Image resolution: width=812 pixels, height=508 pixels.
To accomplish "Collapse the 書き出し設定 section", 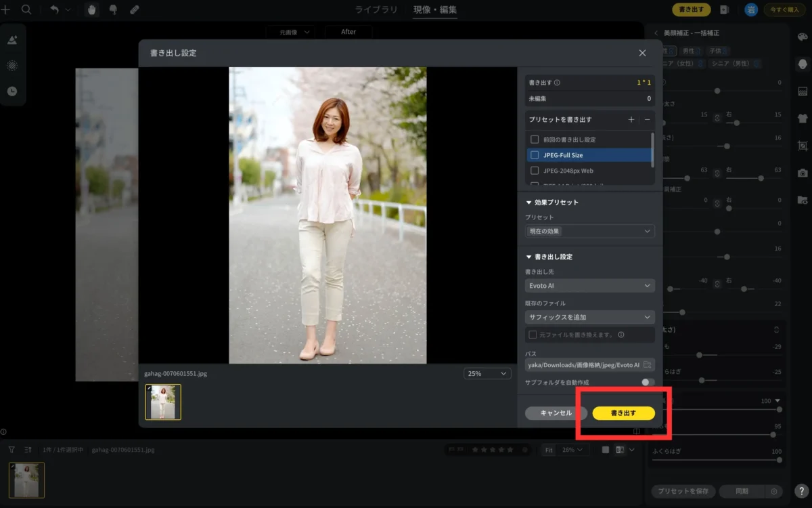I will 529,257.
